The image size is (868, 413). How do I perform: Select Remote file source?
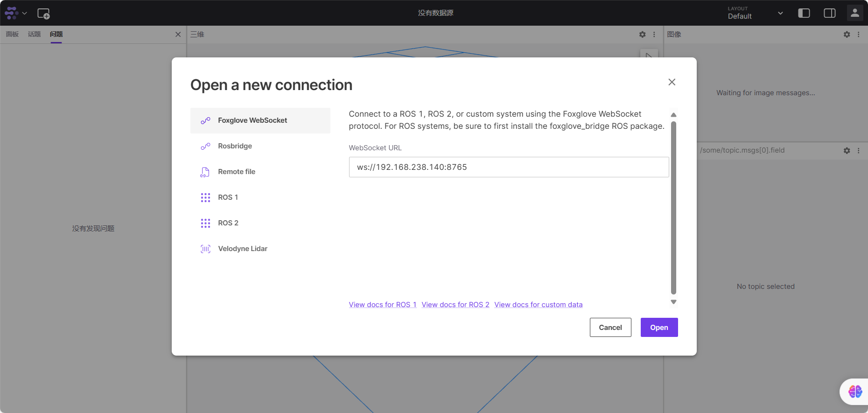(260, 172)
